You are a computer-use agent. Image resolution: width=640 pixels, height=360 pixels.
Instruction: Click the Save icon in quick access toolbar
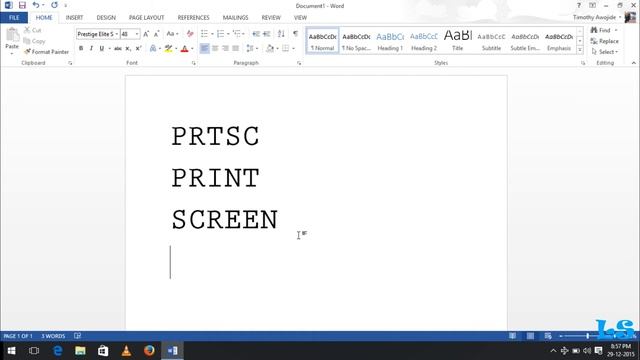click(22, 5)
